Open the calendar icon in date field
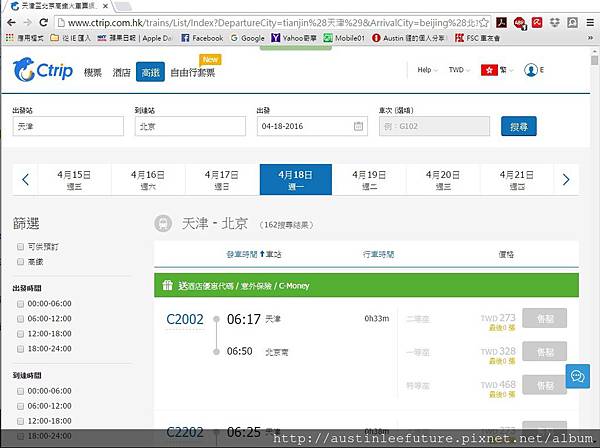The image size is (600, 448). coord(358,126)
